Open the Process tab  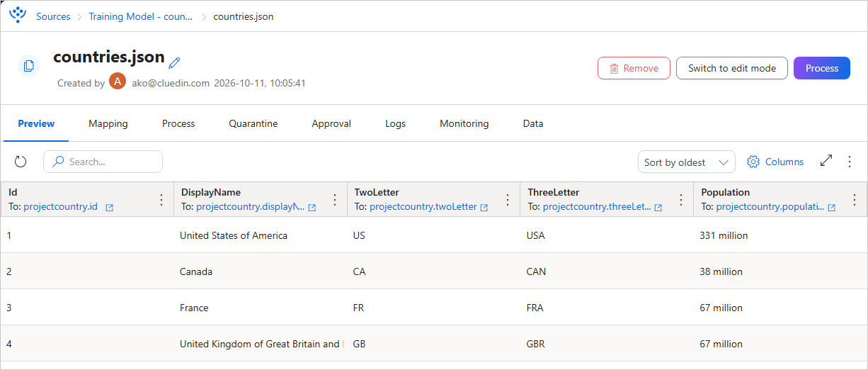pos(178,123)
